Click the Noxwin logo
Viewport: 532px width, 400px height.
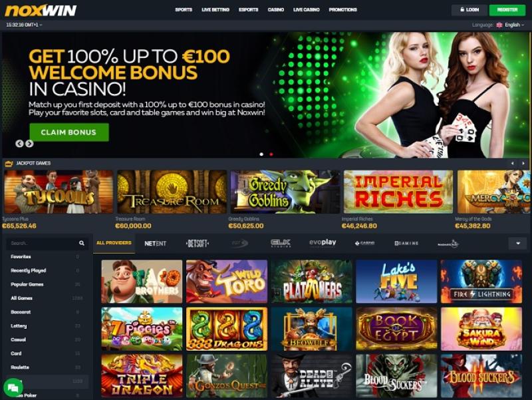[x=41, y=10]
